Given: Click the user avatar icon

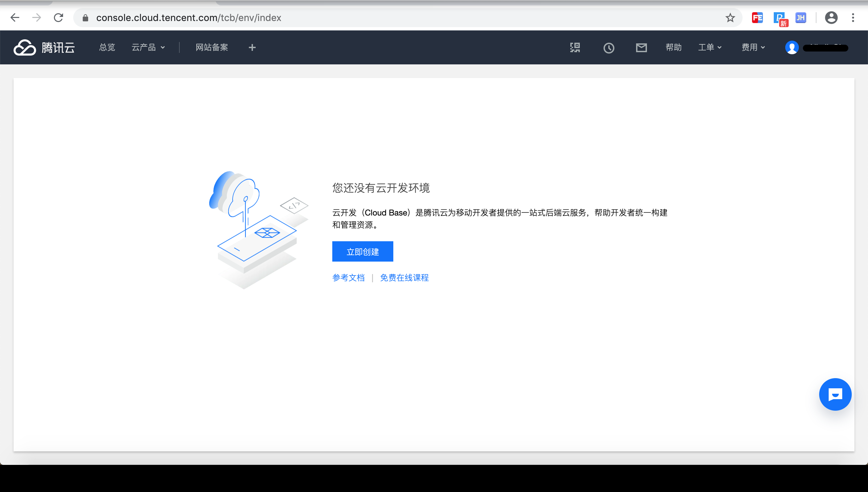Looking at the screenshot, I should [x=792, y=47].
